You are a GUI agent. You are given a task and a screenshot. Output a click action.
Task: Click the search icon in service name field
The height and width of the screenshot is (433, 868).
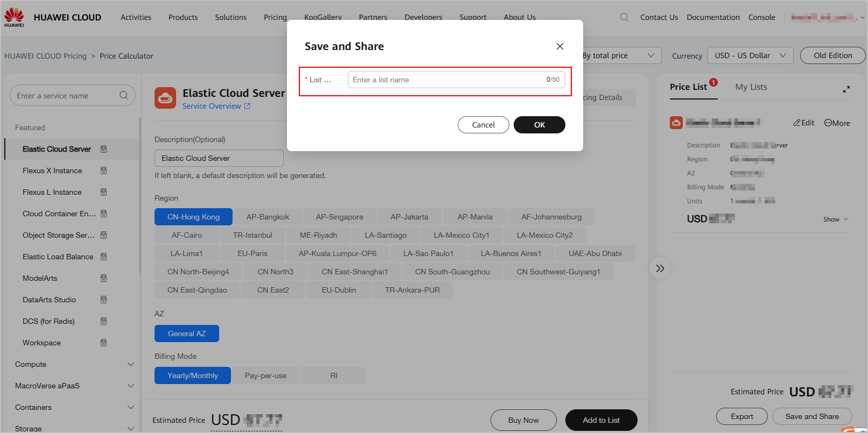[124, 95]
